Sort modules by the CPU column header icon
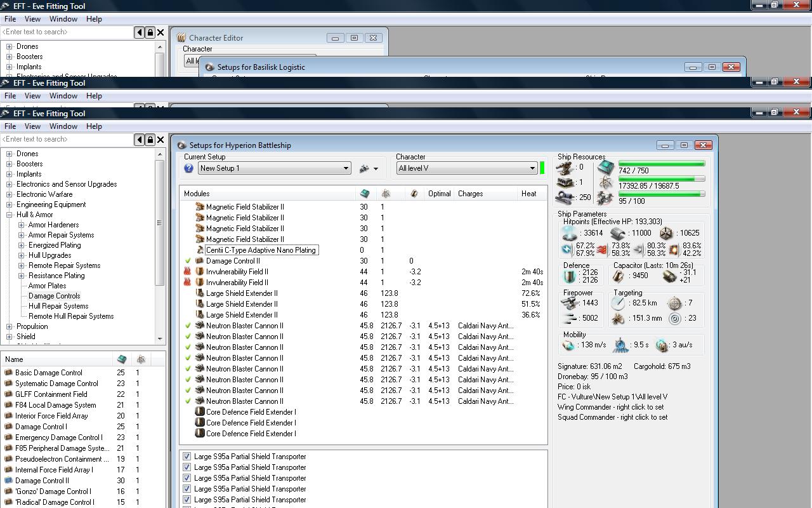This screenshot has width=812, height=508. point(365,194)
